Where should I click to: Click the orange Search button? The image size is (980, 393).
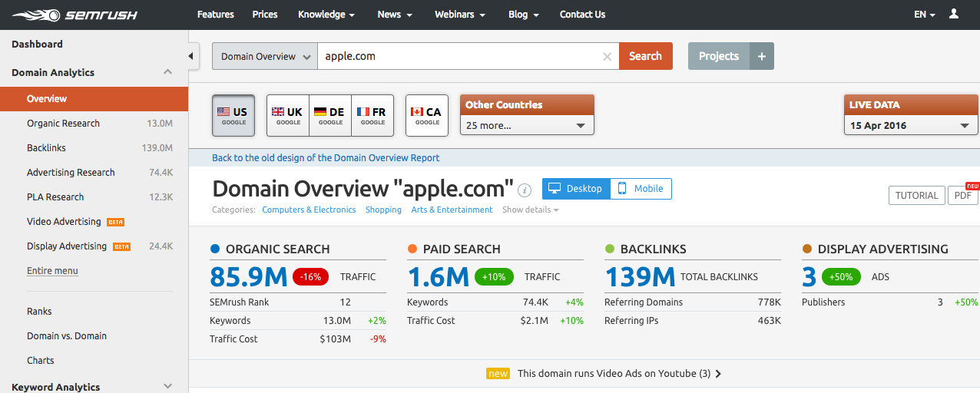coord(645,56)
